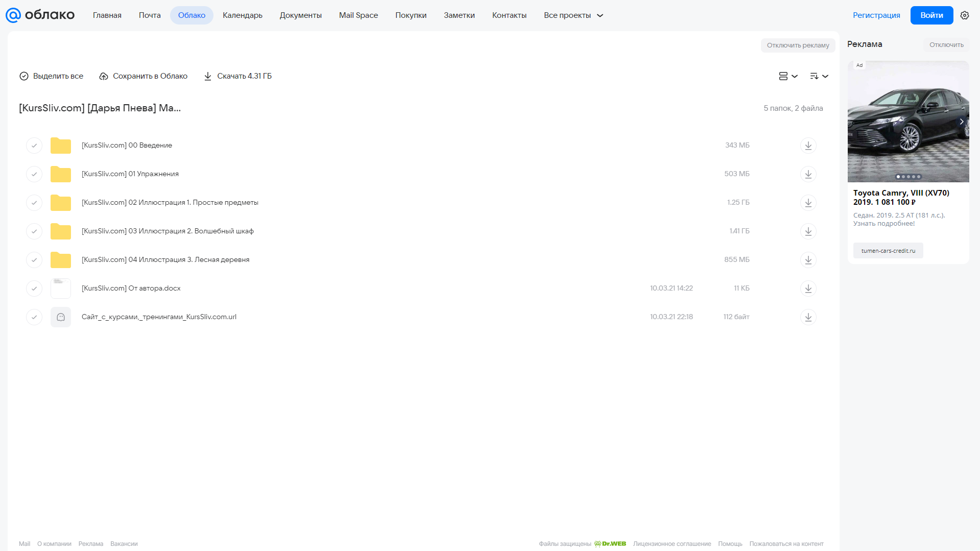Go to the Почта tab
Image resolution: width=980 pixels, height=551 pixels.
pyautogui.click(x=150, y=15)
